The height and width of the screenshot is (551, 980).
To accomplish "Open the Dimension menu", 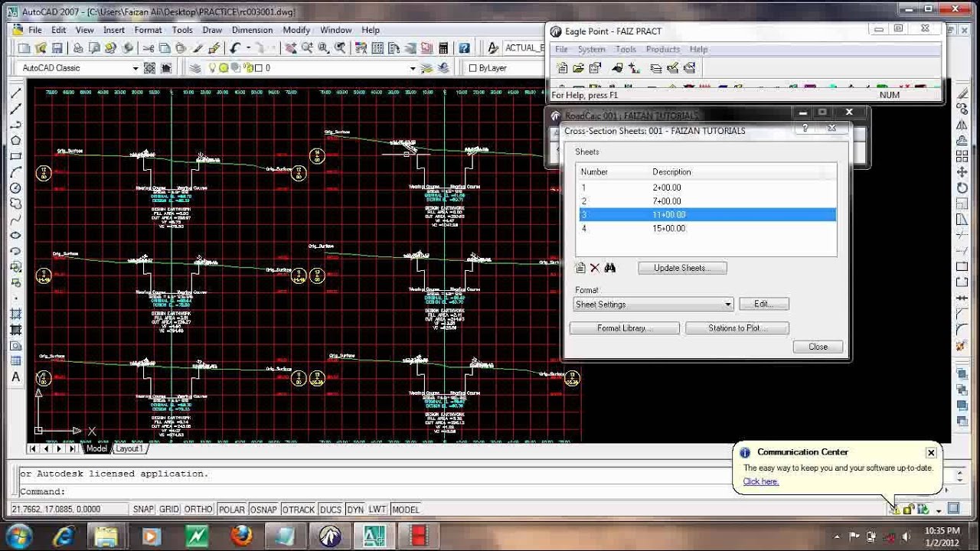I will point(252,30).
